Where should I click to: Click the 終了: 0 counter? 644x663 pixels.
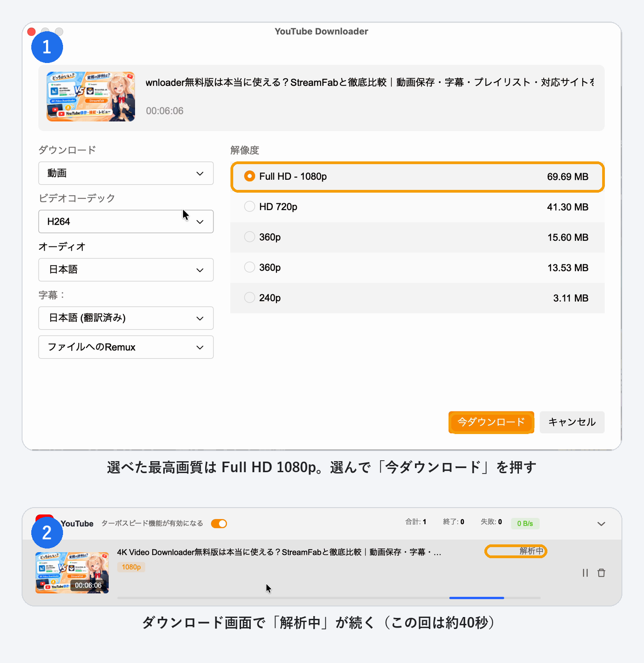click(454, 522)
